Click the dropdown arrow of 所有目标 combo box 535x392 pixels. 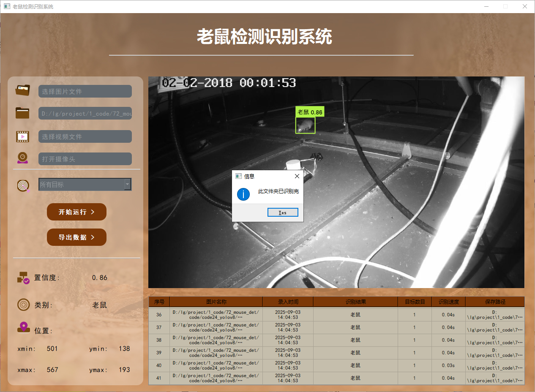coord(127,184)
